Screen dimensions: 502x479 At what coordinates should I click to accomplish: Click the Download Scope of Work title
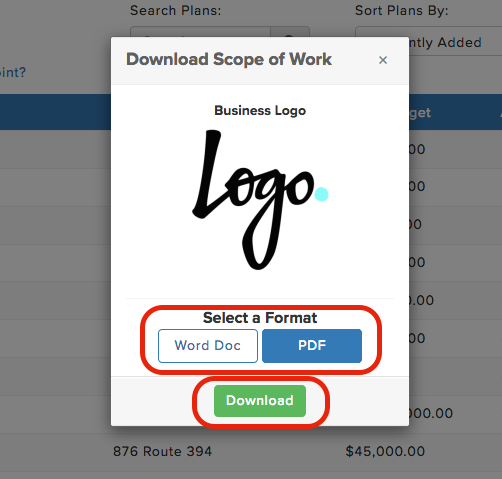point(229,59)
